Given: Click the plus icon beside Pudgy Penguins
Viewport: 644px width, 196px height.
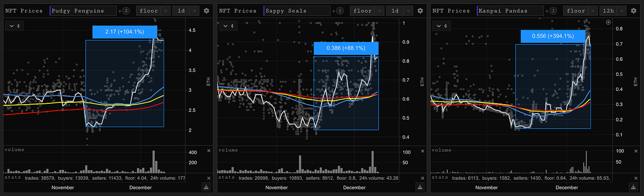Looking at the screenshot, I should point(120,11).
